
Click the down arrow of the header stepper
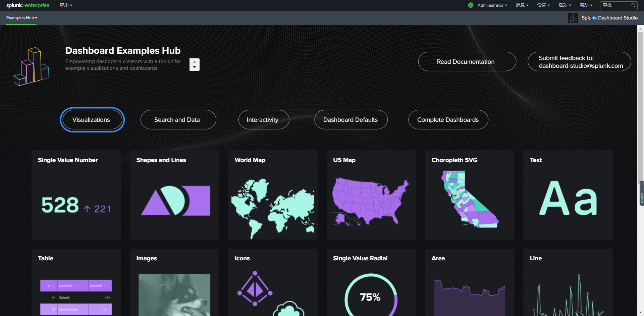click(x=195, y=67)
